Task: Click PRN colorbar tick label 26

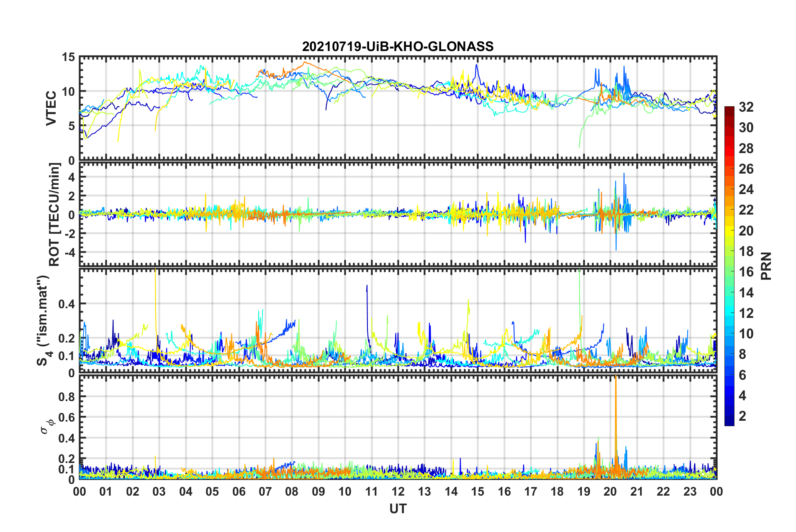Action: 746,169
